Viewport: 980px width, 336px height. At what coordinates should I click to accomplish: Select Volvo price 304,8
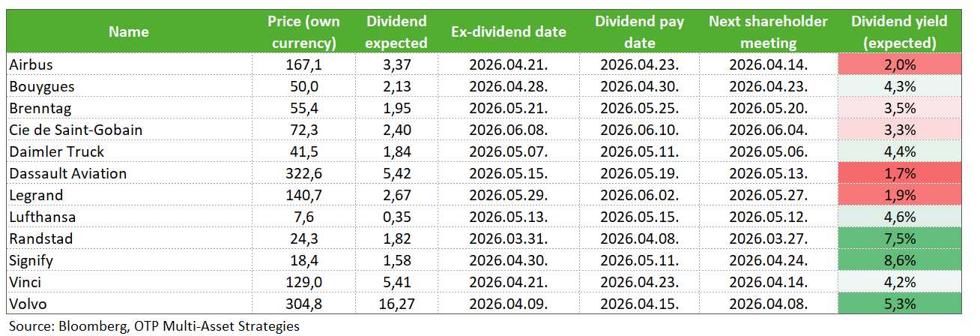304,304
